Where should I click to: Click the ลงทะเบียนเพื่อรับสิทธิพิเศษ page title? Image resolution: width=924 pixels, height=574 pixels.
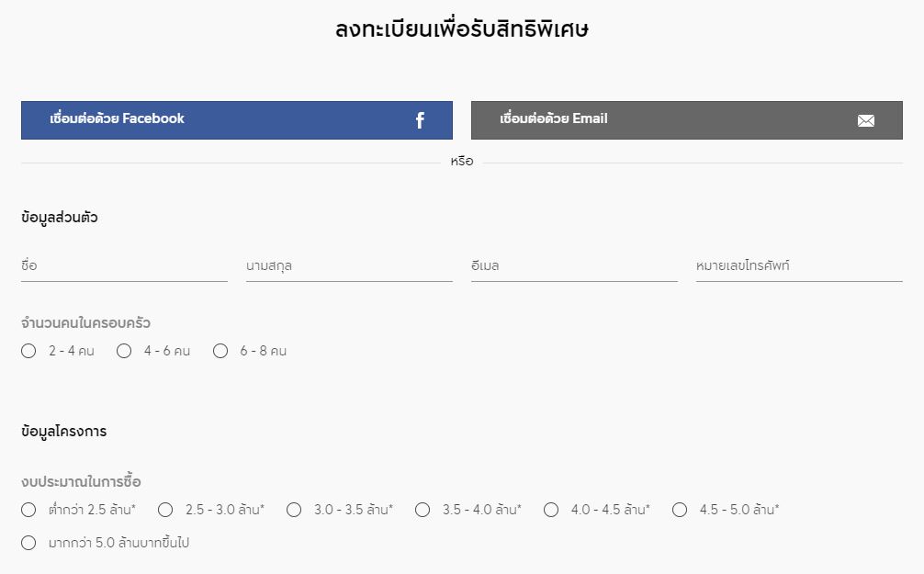pos(462,28)
